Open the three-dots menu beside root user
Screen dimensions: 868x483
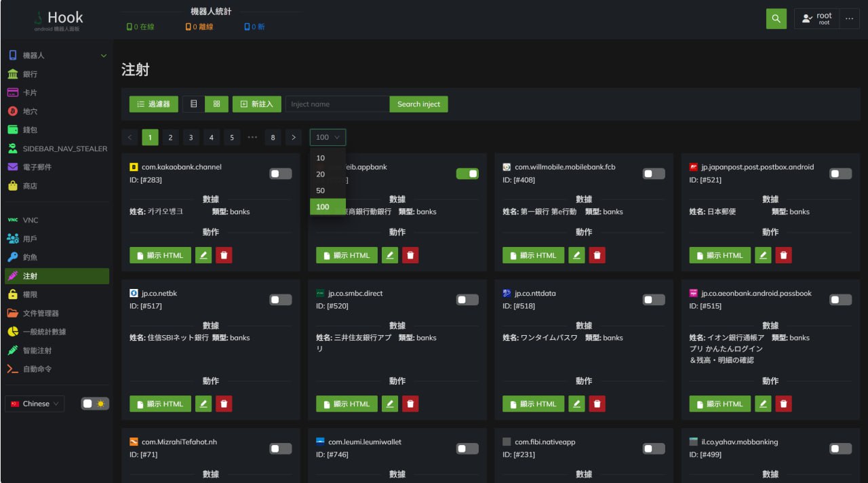pyautogui.click(x=849, y=19)
